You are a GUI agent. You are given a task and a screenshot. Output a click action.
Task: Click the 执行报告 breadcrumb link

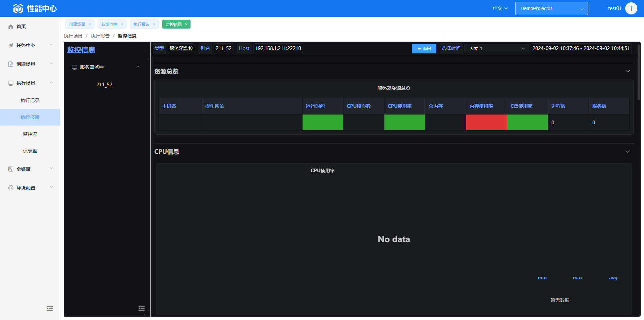point(100,36)
